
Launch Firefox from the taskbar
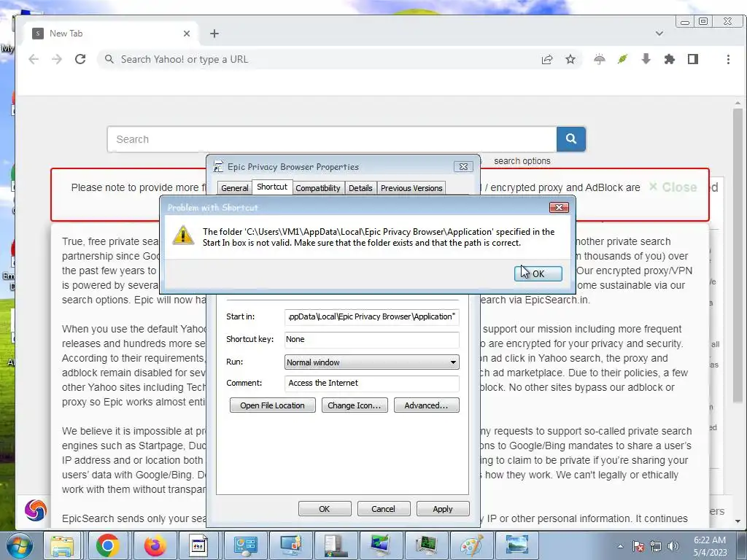pyautogui.click(x=155, y=545)
